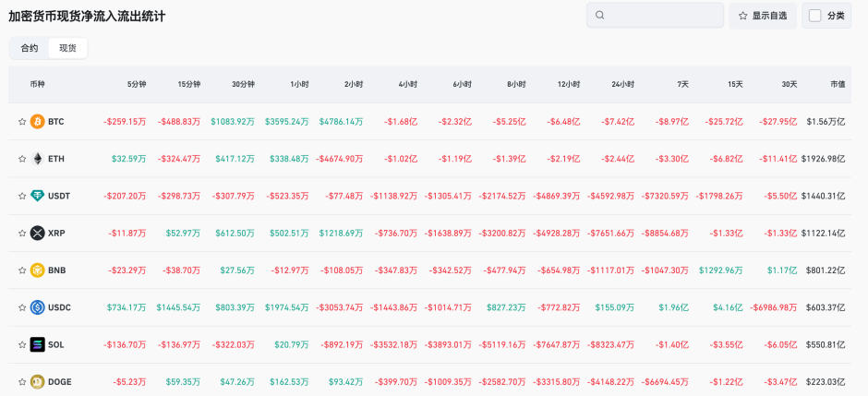Select the 现货 tab
The width and height of the screenshot is (868, 396).
pyautogui.click(x=67, y=48)
